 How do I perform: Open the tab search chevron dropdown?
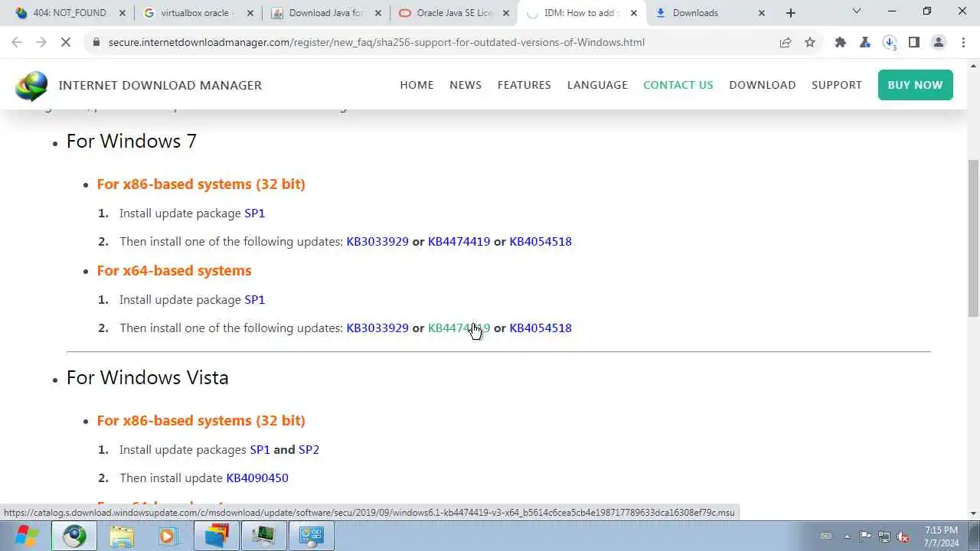pyautogui.click(x=857, y=11)
